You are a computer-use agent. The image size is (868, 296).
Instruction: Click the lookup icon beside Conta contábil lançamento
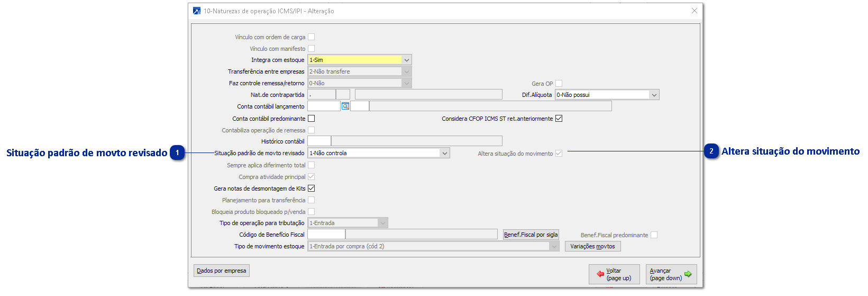(345, 106)
